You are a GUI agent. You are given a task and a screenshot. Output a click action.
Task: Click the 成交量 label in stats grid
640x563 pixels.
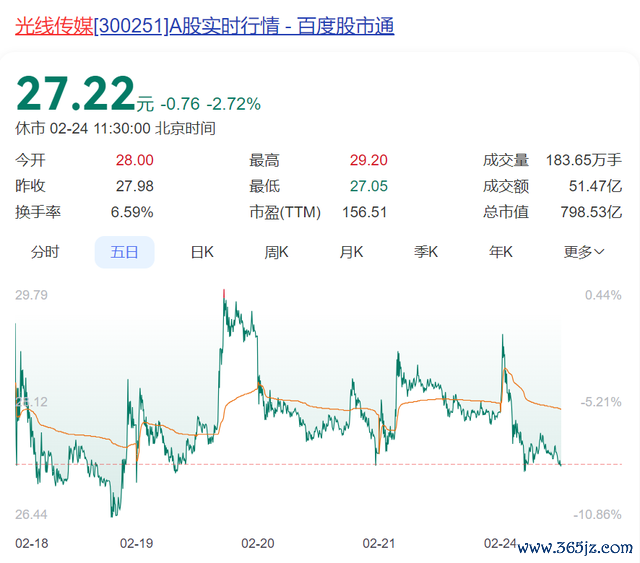(506, 160)
